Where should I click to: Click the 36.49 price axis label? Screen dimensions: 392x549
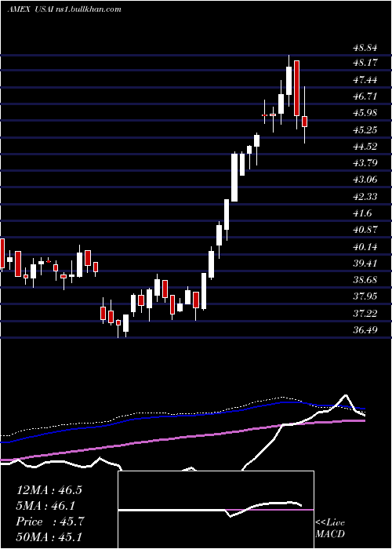365,330
